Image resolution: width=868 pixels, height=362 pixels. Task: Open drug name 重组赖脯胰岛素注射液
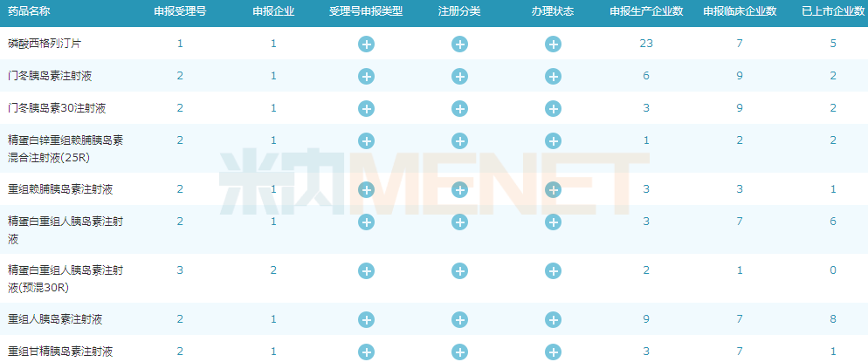point(61,189)
